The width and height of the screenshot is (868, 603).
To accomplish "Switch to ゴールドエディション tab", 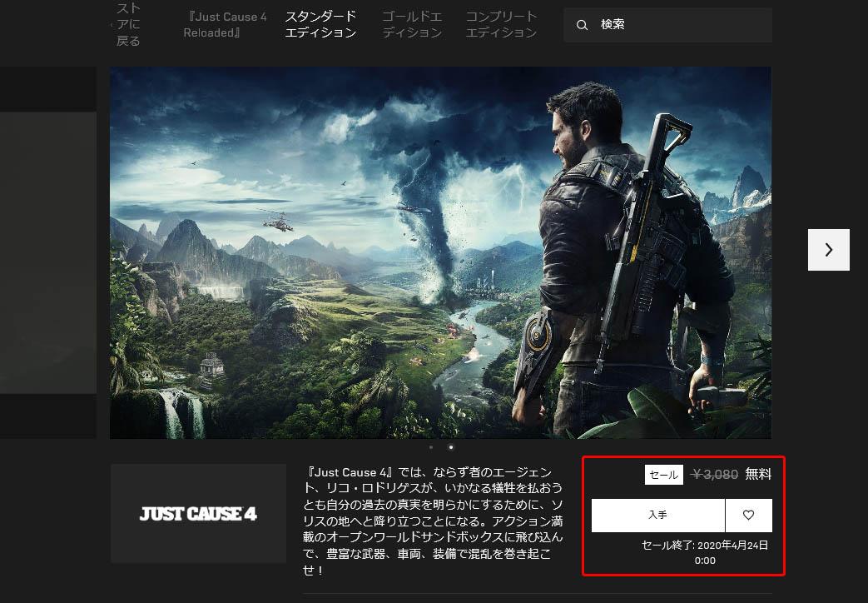I will click(412, 24).
